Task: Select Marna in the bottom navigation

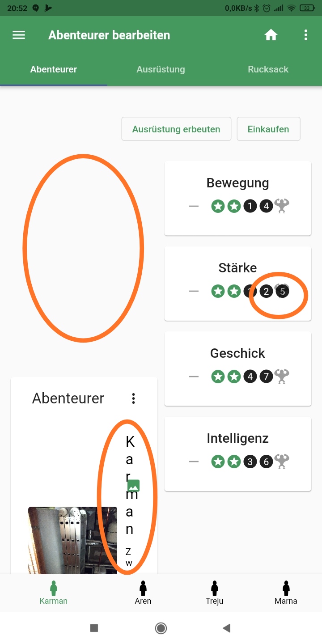Action: coord(286,593)
